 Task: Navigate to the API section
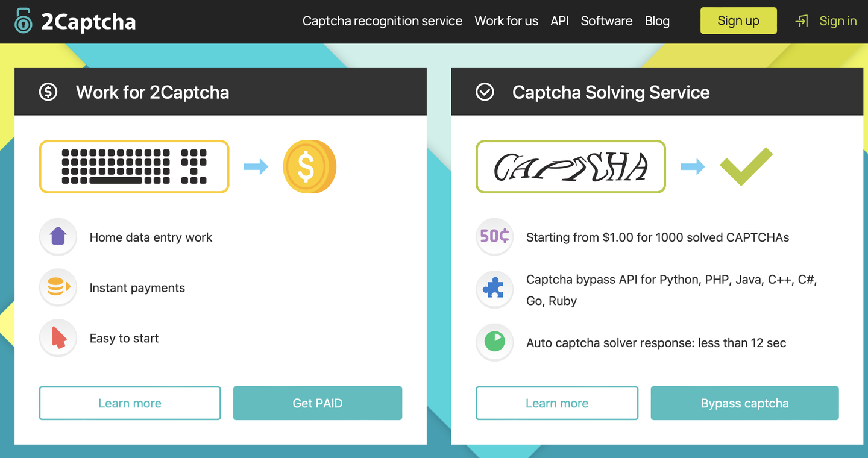[559, 20]
